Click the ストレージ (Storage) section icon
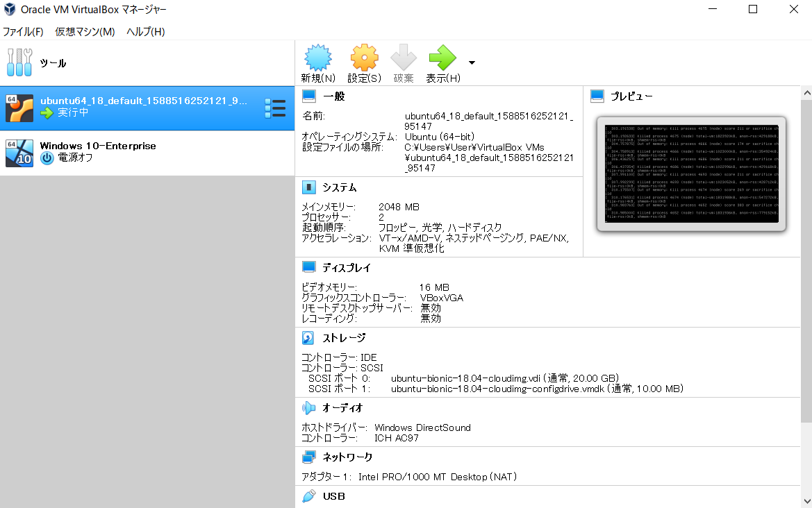This screenshot has width=812, height=508. pyautogui.click(x=308, y=338)
